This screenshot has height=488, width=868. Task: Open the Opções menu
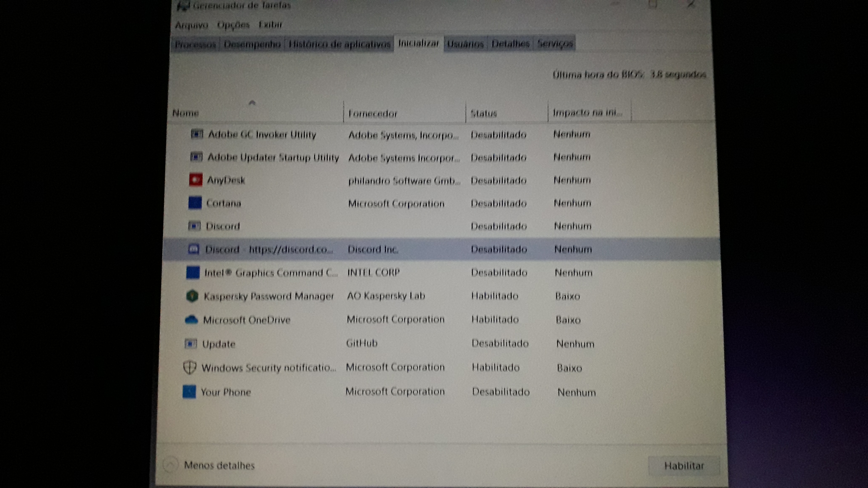coord(233,25)
